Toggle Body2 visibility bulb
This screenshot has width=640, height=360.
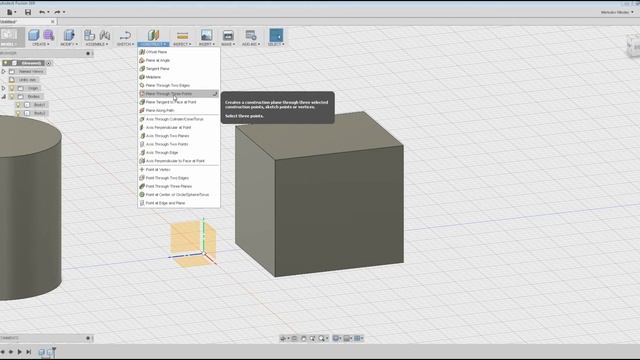click(x=18, y=113)
